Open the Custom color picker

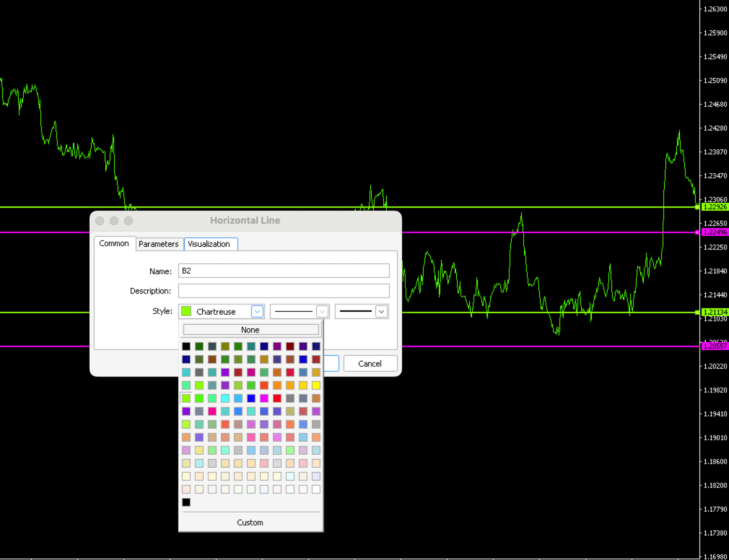250,523
